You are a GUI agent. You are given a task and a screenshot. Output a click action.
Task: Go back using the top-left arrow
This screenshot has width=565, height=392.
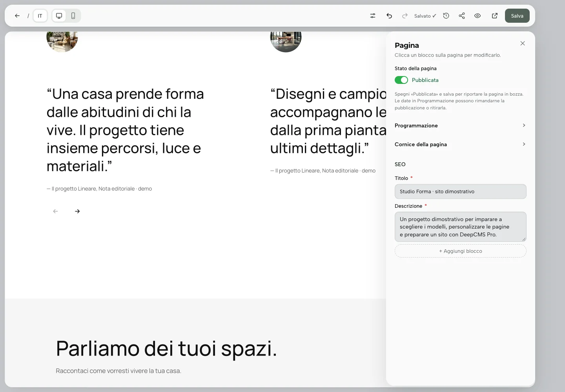17,16
